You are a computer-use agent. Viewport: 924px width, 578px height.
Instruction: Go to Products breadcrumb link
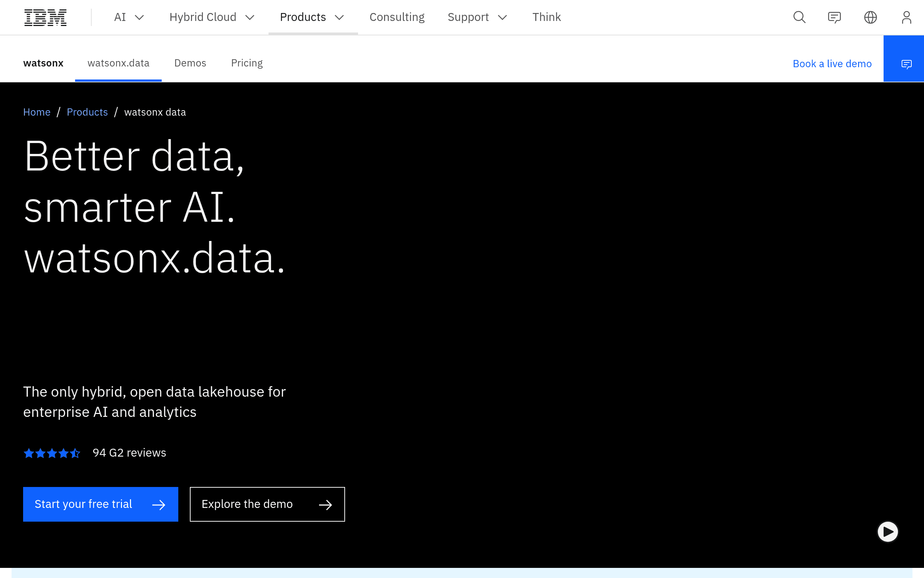(x=87, y=112)
